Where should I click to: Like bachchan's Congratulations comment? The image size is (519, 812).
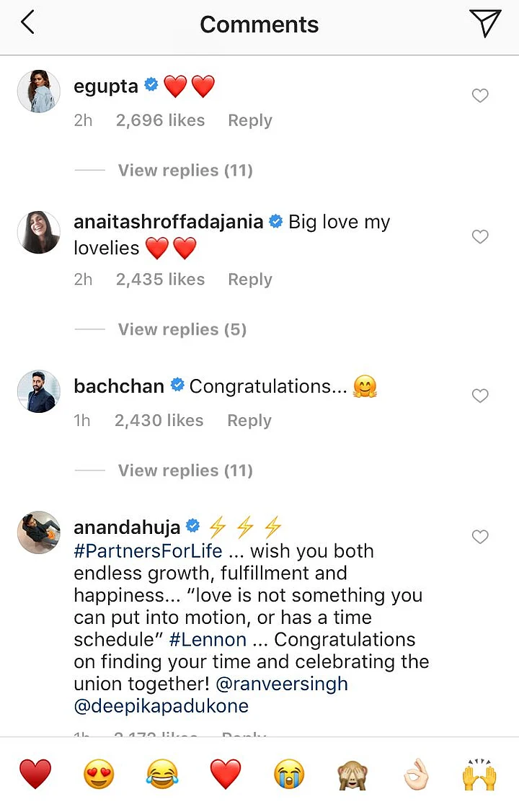point(480,396)
